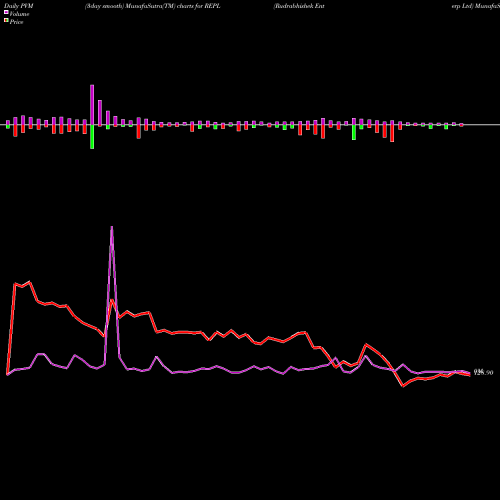
Task: Click the MunafaSutra charts for REPL heading
Action: (153, 6)
